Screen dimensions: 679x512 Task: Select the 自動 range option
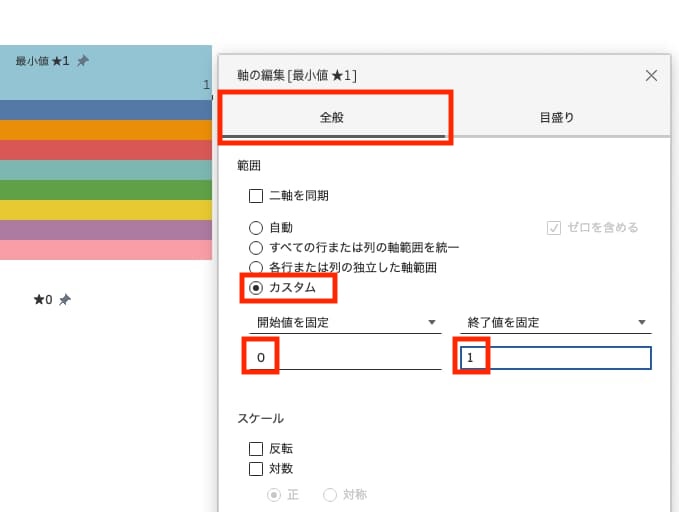click(x=256, y=228)
